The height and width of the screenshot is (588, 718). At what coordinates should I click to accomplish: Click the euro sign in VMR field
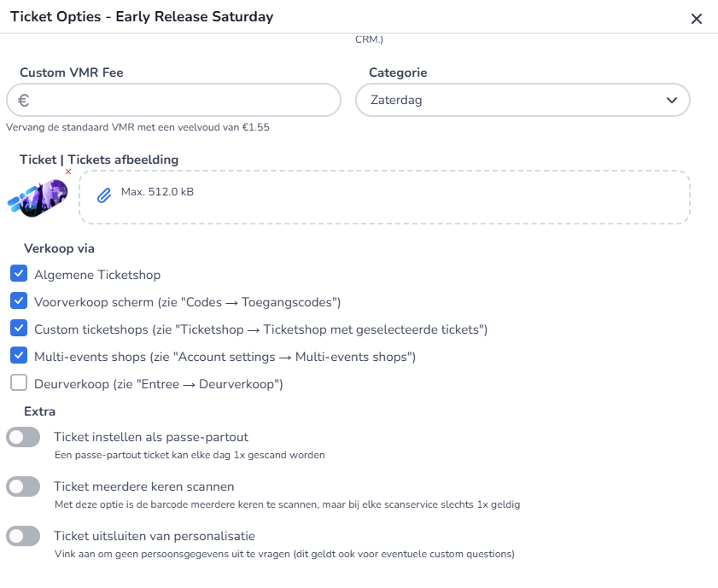point(24,101)
